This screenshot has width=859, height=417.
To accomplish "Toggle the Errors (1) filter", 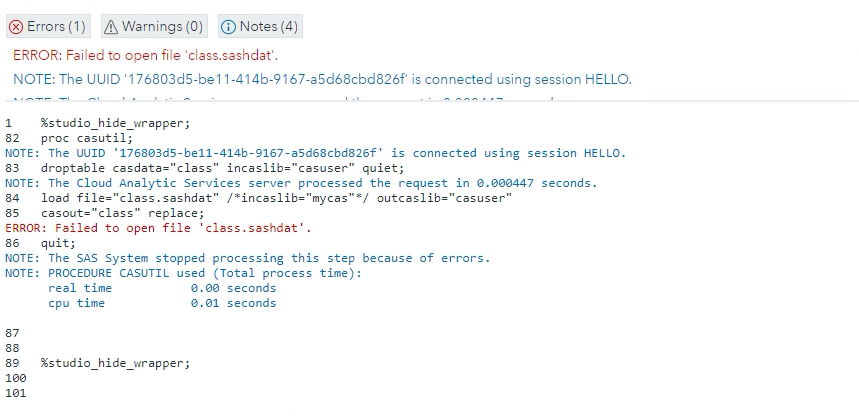I will (48, 26).
